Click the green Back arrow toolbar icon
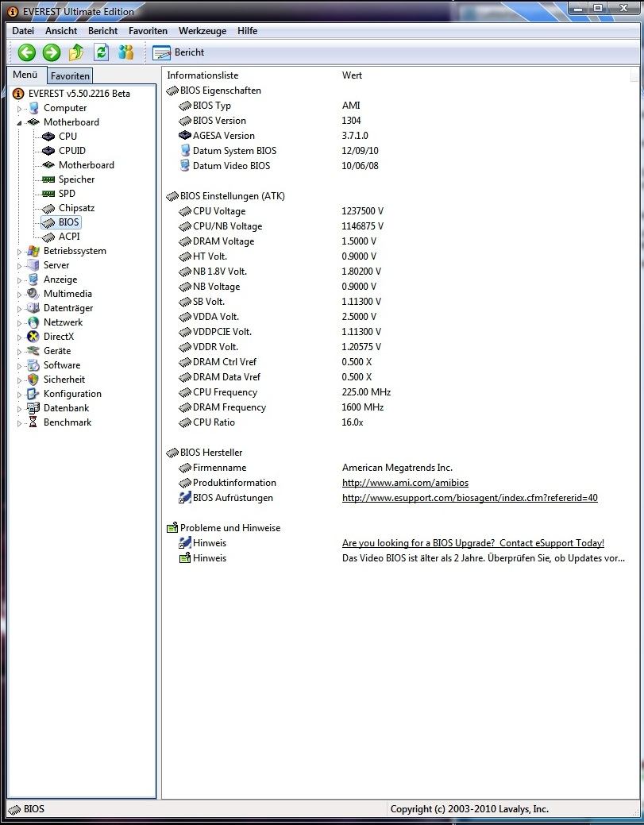This screenshot has width=644, height=825. tap(27, 52)
